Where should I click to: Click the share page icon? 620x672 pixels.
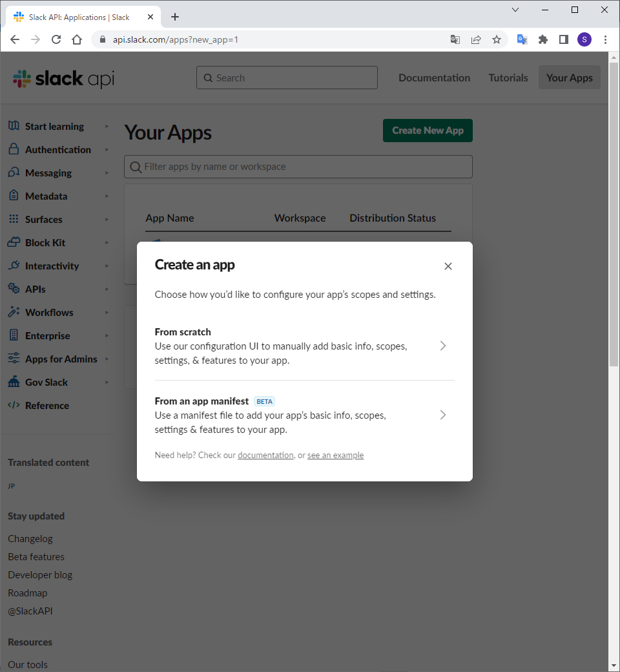(x=476, y=39)
